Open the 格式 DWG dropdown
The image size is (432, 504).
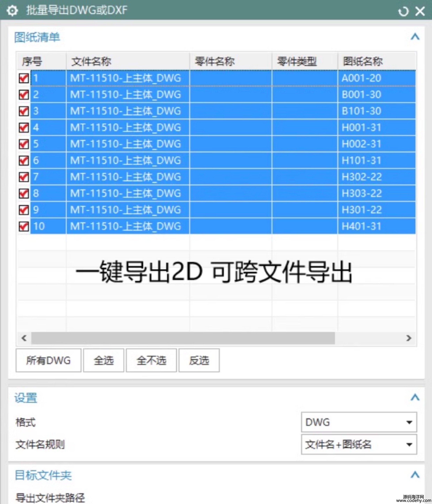click(x=359, y=422)
